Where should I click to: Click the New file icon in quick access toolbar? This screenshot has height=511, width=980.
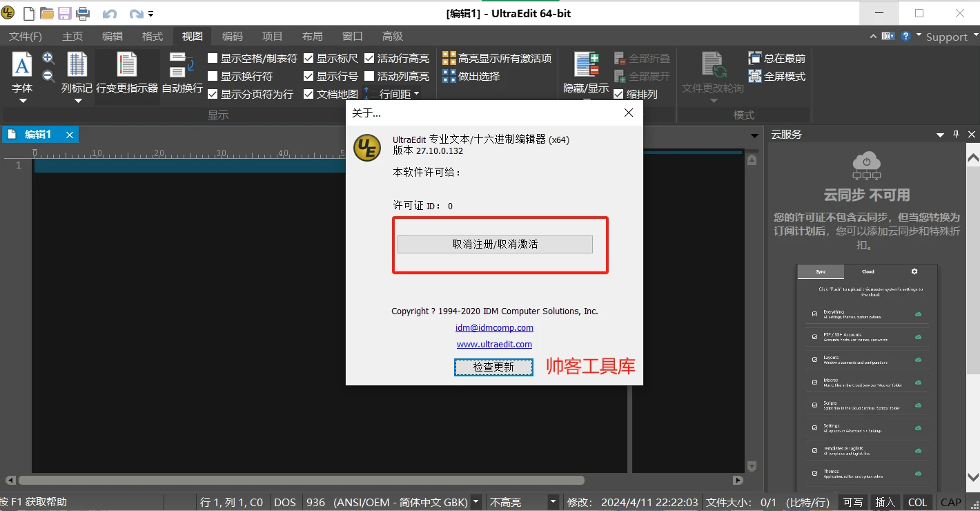coord(29,13)
